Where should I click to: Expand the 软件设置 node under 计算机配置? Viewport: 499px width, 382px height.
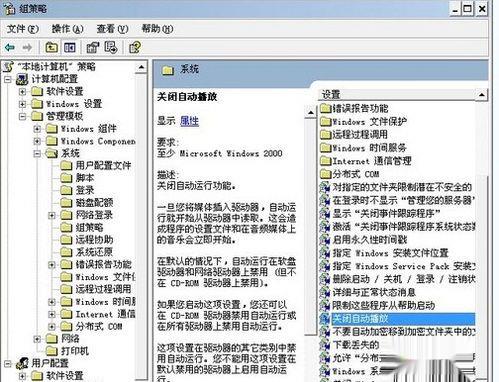[22, 91]
